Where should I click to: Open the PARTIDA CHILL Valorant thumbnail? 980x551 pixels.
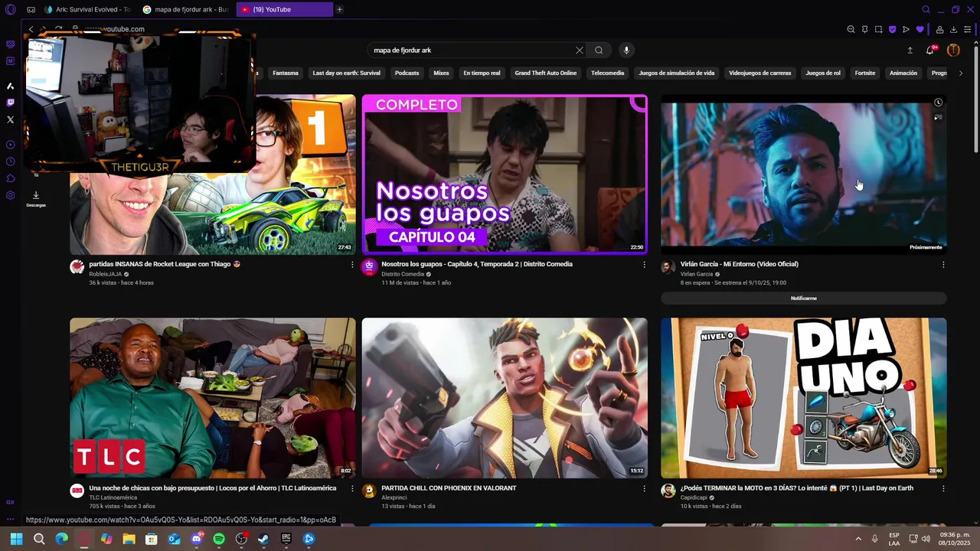(x=505, y=398)
